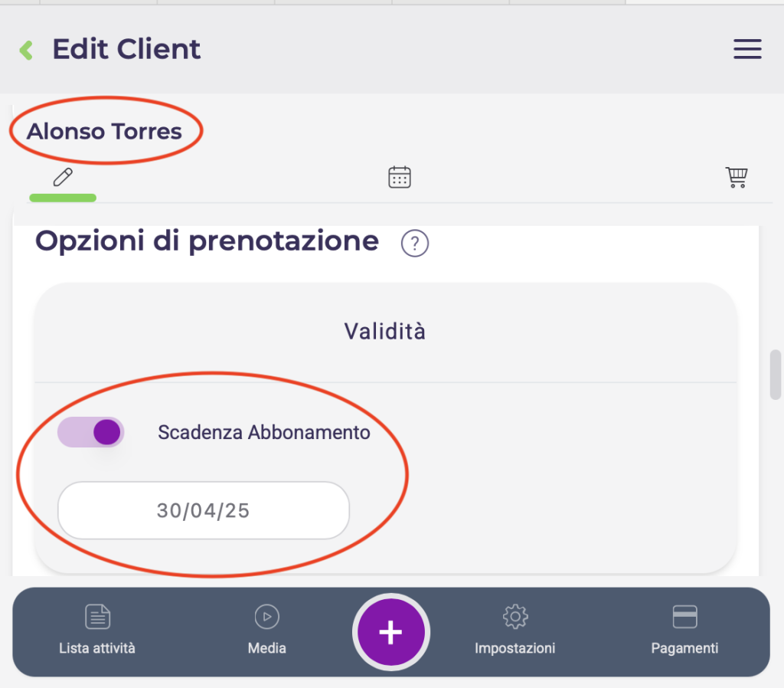The height and width of the screenshot is (688, 784).
Task: Click the Alonso Torres client name
Action: click(105, 132)
